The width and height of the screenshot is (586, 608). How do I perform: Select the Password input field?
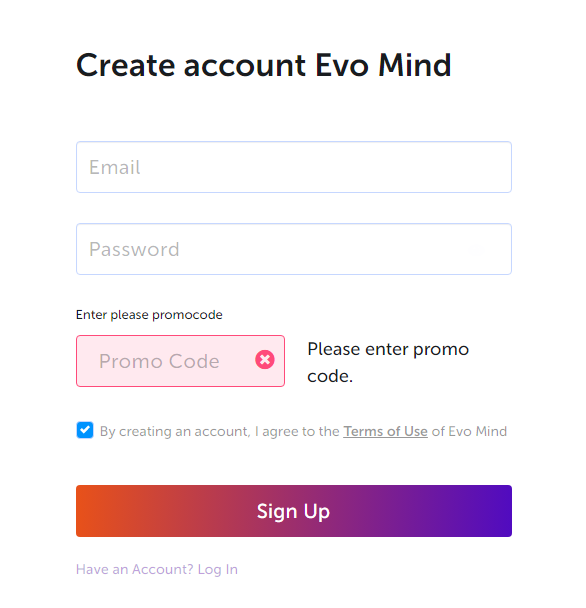(x=294, y=249)
